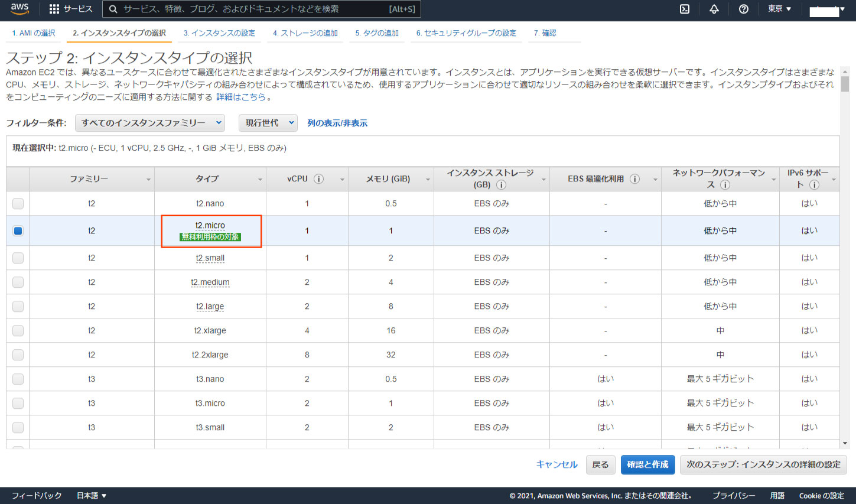Click the t2.micro type link
Image resolution: width=856 pixels, height=504 pixels.
point(210,225)
